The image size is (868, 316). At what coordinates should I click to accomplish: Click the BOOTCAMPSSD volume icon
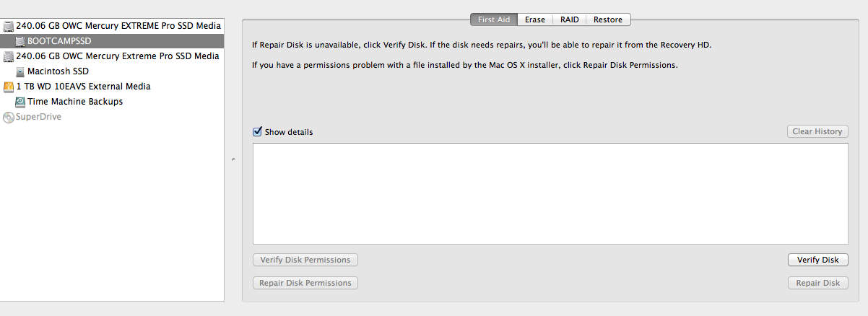click(20, 41)
